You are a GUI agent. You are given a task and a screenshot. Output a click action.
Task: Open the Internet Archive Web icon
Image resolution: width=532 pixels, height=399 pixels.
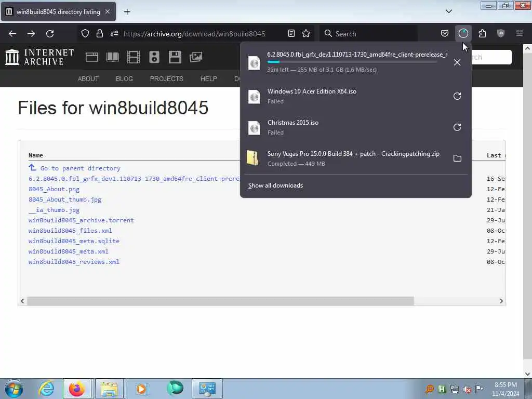pos(91,57)
